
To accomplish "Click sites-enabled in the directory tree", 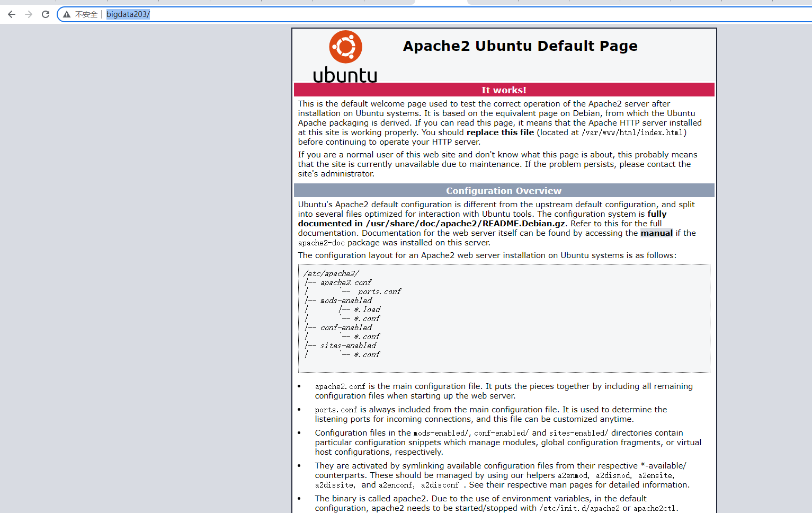I will 348,346.
